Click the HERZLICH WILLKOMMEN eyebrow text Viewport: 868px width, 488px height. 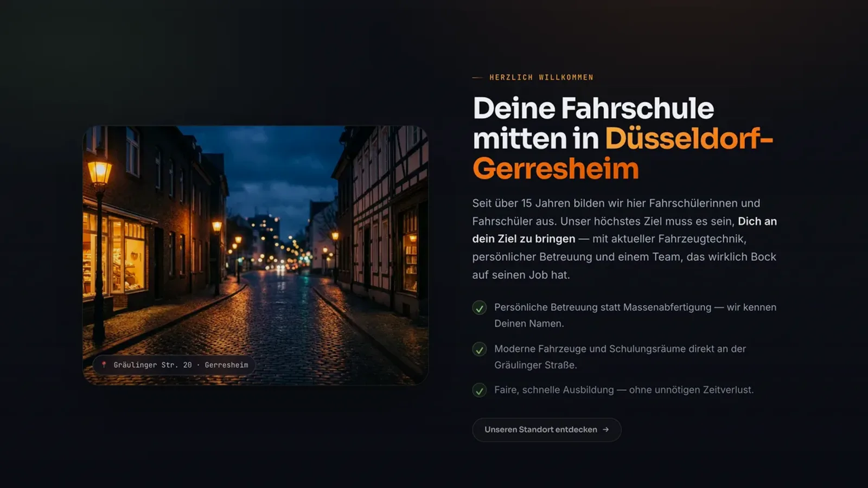pos(541,78)
